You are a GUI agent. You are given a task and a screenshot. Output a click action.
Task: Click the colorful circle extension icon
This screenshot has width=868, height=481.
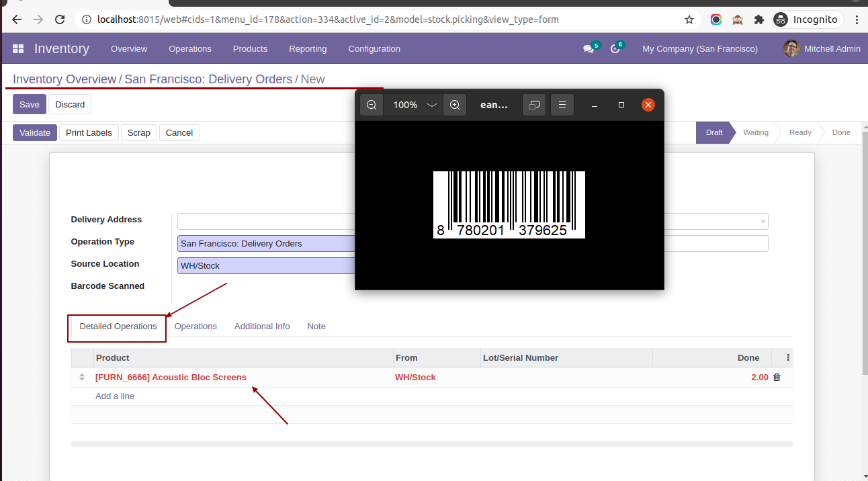click(716, 19)
